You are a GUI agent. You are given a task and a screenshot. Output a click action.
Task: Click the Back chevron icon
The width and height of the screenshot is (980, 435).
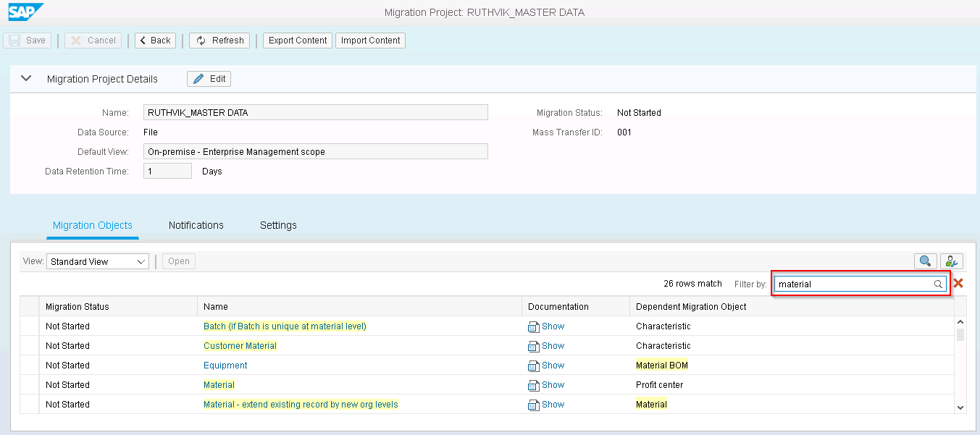tap(143, 41)
